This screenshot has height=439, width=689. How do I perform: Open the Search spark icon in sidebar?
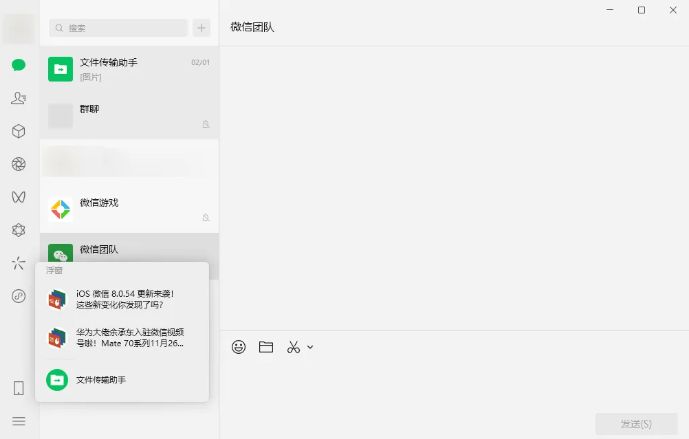pos(18,263)
